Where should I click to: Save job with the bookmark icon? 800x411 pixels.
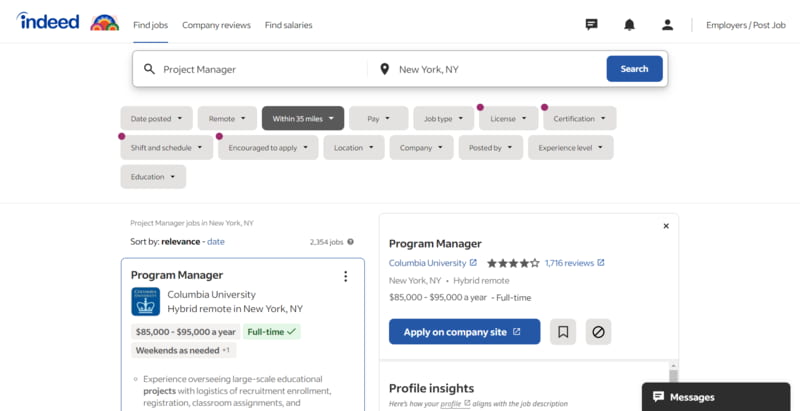(563, 332)
